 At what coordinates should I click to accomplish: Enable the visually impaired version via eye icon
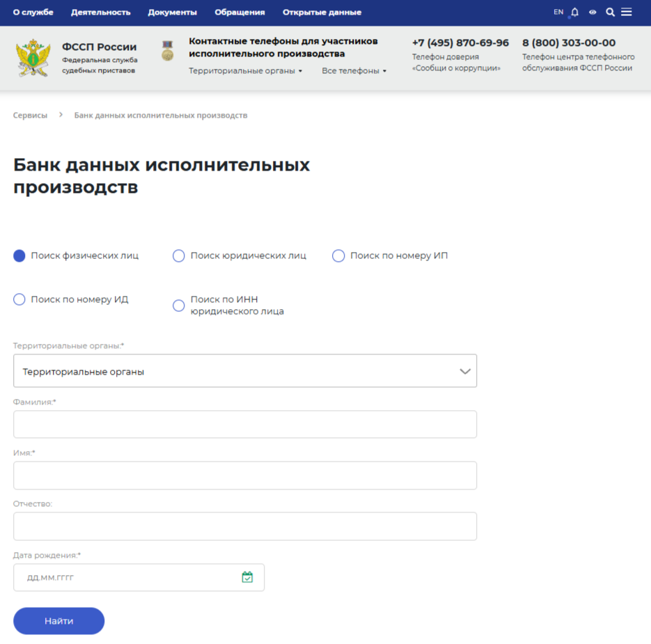[592, 12]
